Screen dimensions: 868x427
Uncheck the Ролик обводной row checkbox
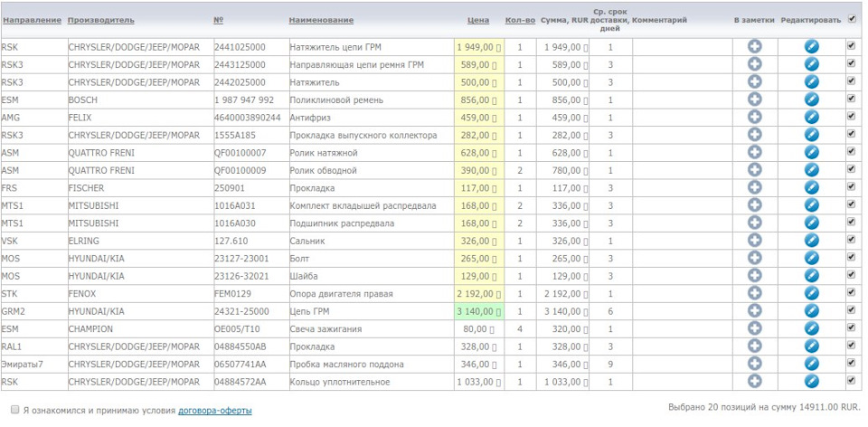[x=851, y=169]
